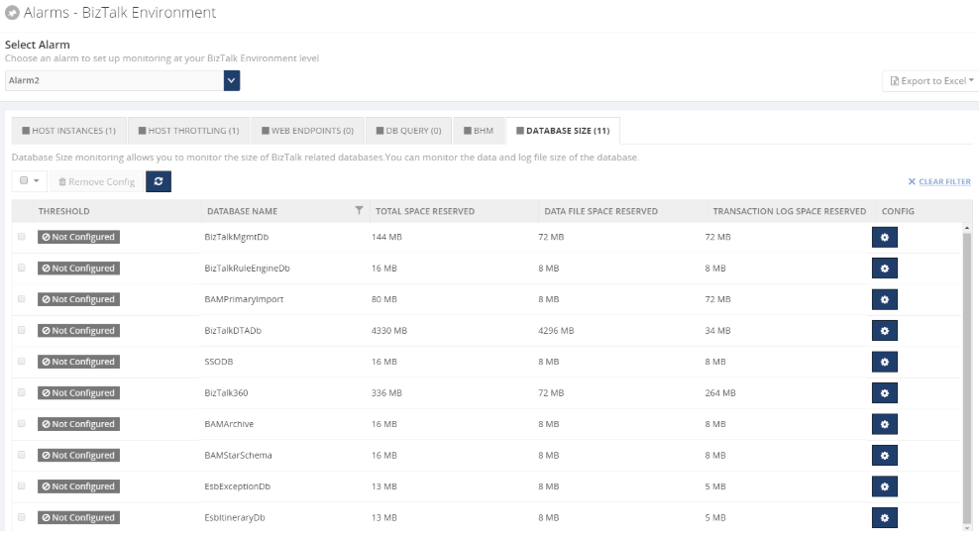
Task: Click the Database Name filter funnel icon
Action: coord(359,211)
